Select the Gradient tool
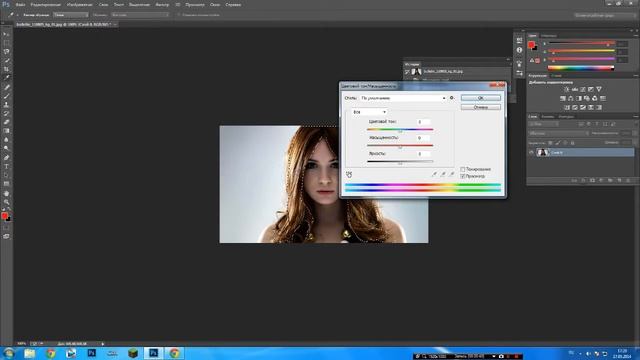640x360 pixels. coord(6,131)
